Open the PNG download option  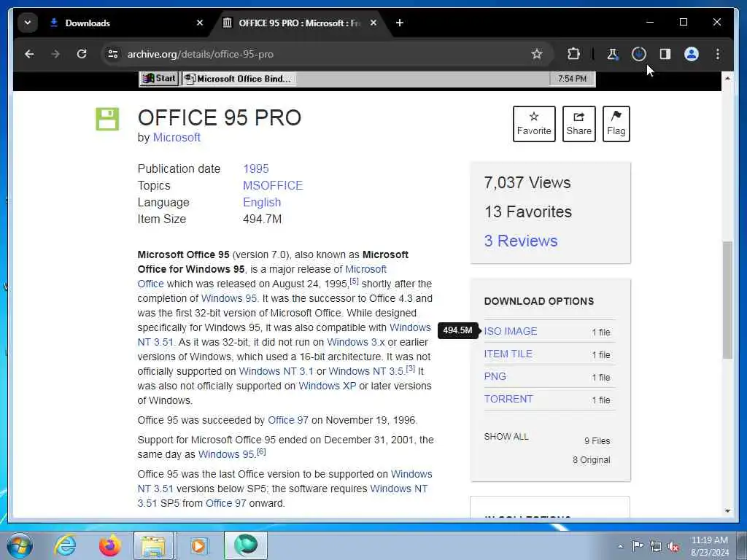(495, 377)
